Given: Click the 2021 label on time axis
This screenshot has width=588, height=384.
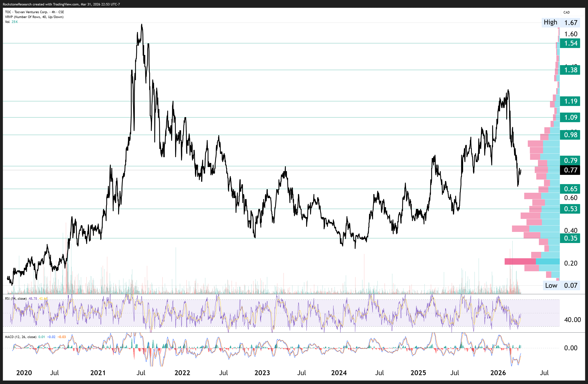Looking at the screenshot, I should [98, 373].
